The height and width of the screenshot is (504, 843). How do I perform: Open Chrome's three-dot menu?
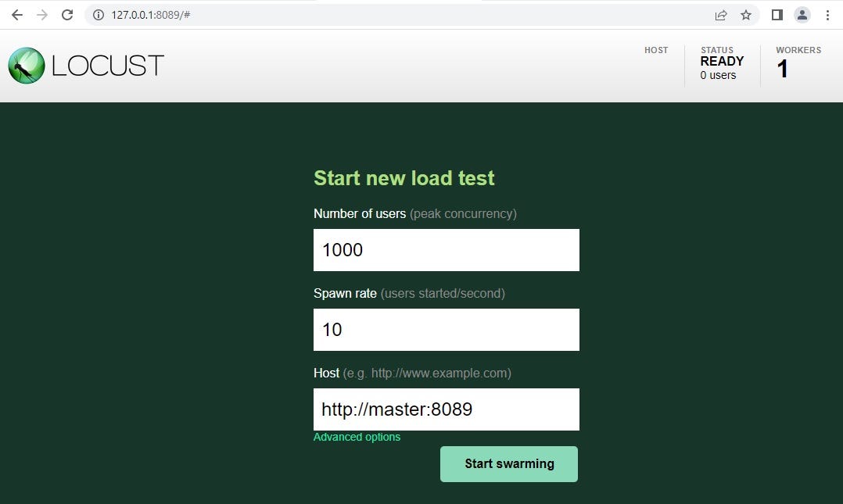pos(827,14)
